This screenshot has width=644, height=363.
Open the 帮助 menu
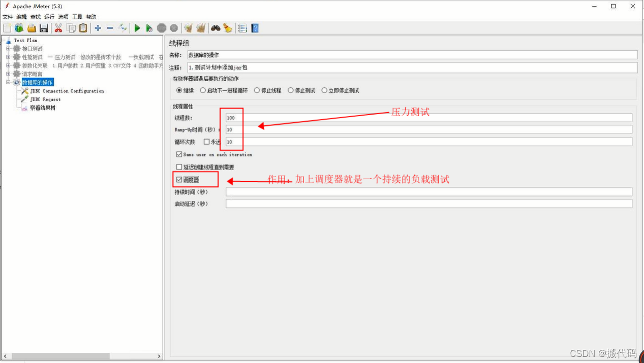[91, 17]
